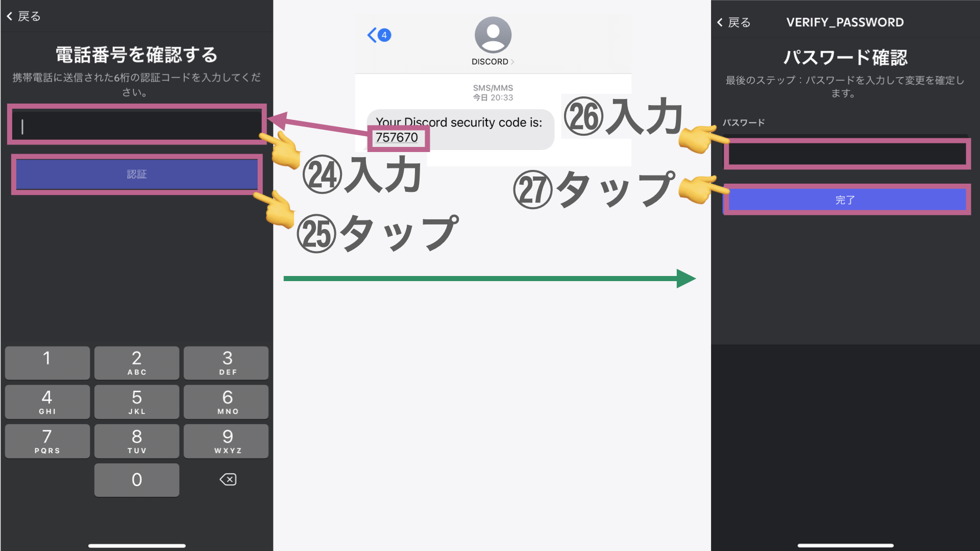Tap the home indicator bar on right phone

(x=845, y=545)
